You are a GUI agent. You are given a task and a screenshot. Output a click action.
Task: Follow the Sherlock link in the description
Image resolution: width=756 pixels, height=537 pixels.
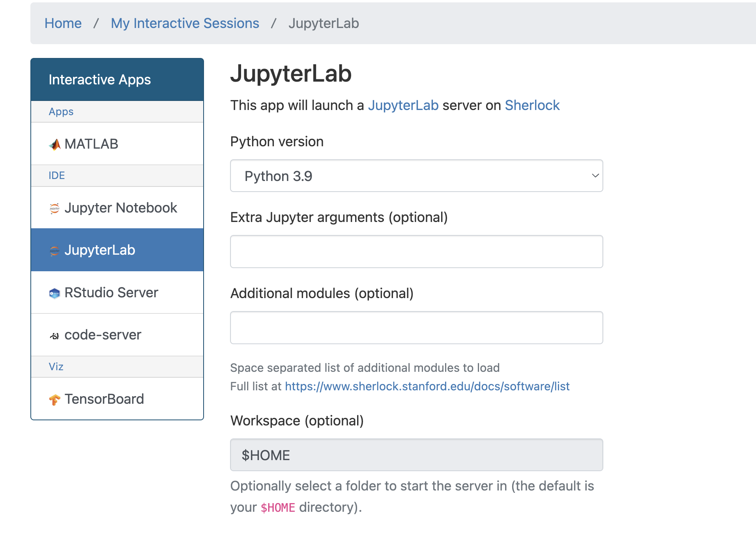(532, 105)
